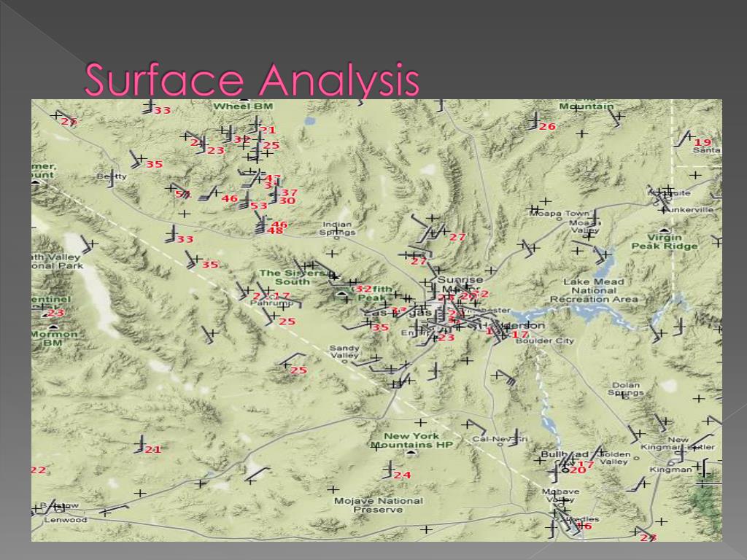Viewport: 747px width, 560px height.
Task: Click the Pahrump town label
Action: click(x=271, y=303)
